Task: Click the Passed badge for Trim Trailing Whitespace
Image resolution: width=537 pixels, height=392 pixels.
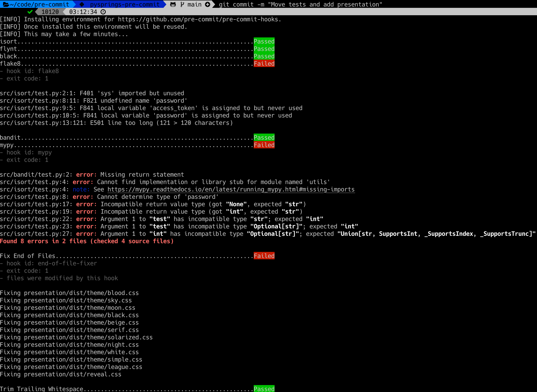Action: (x=264, y=389)
